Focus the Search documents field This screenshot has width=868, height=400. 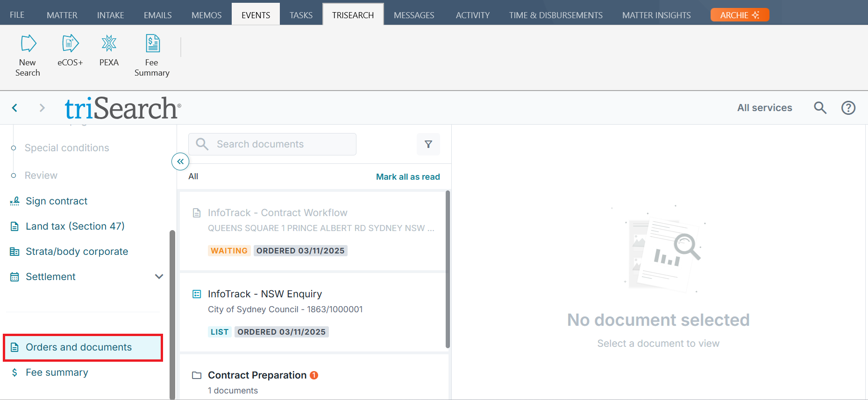click(272, 144)
